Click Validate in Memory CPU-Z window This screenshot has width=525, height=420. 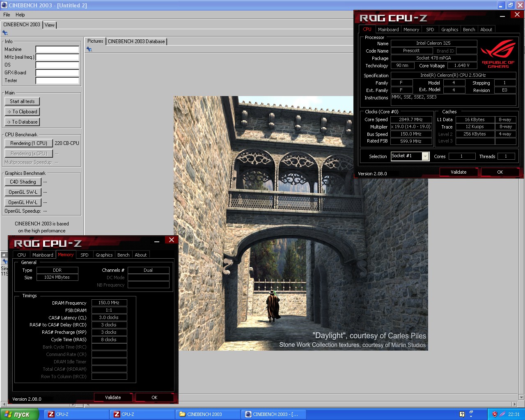[x=113, y=397]
